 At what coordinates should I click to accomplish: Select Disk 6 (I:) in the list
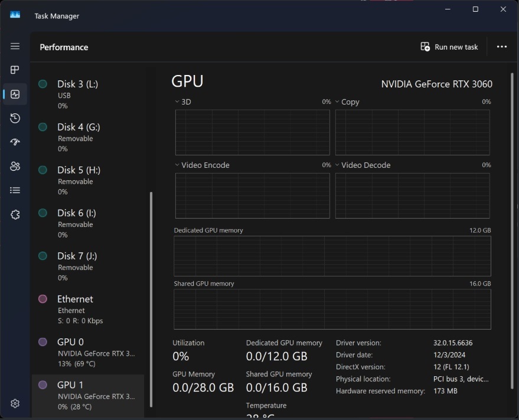pos(88,223)
